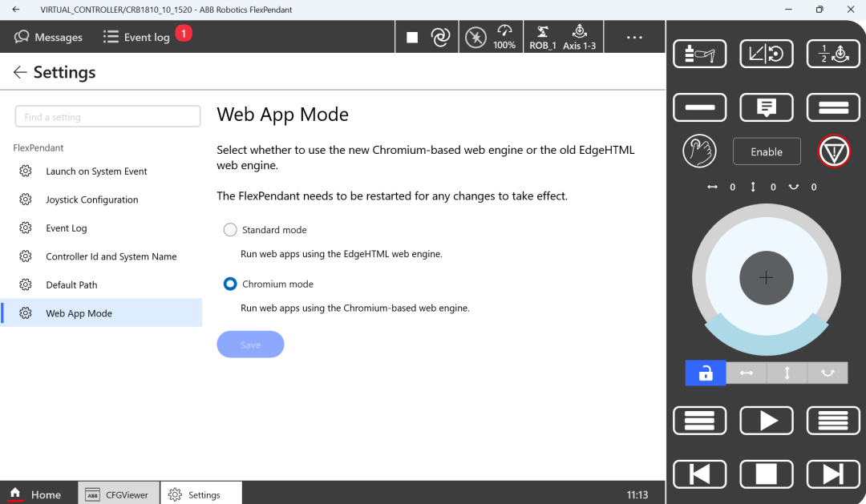866x504 pixels.
Task: Click the joystick center knob
Action: [766, 278]
